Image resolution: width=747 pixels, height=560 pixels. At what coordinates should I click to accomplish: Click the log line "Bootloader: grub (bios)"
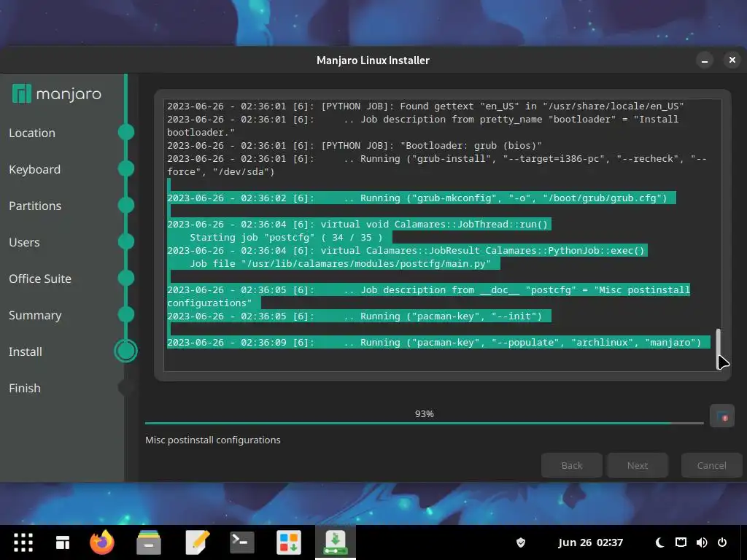pyautogui.click(x=354, y=145)
